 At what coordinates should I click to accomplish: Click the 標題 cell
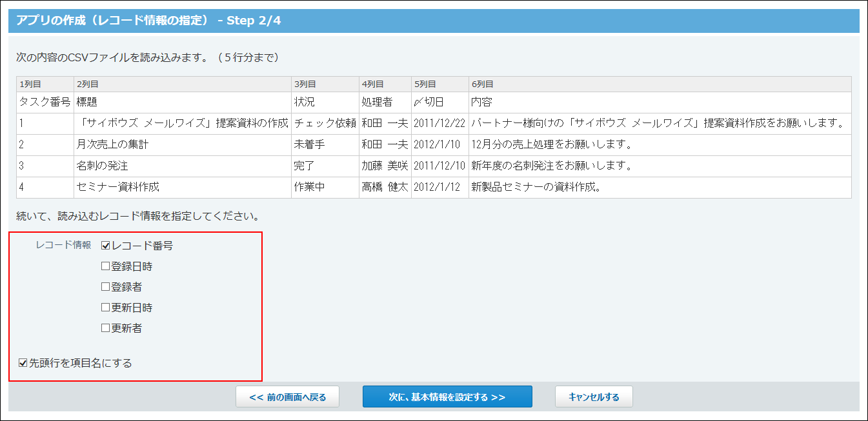pos(183,102)
